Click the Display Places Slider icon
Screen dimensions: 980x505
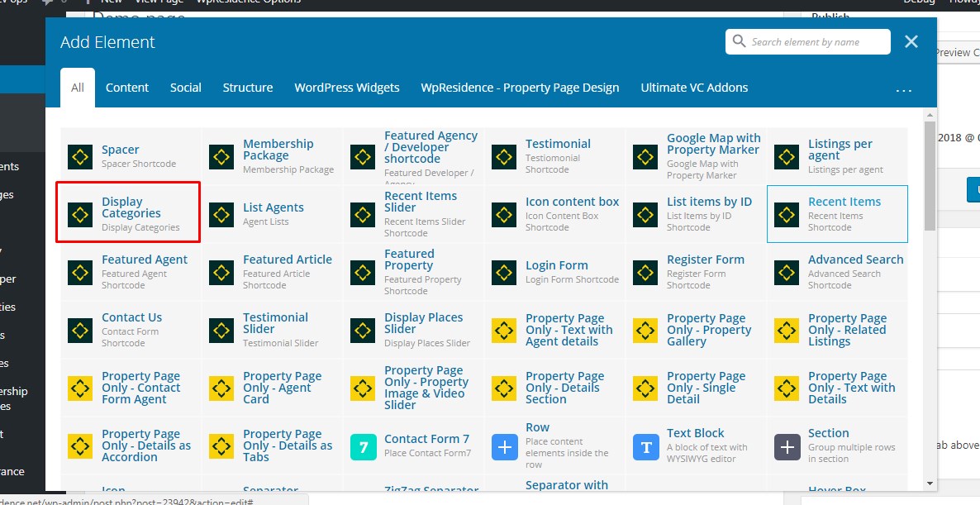[363, 331]
